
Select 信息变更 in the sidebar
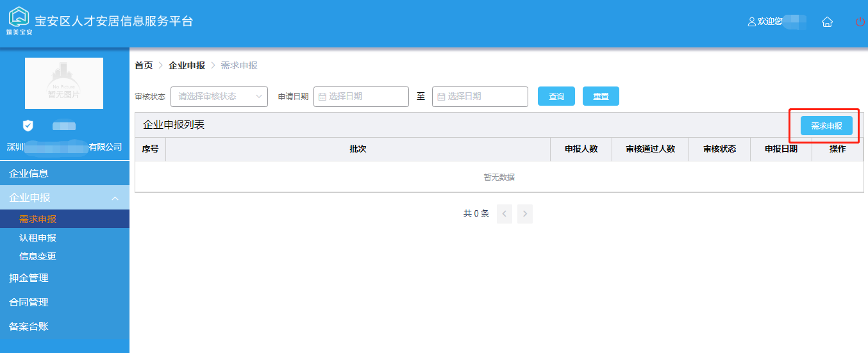38,256
